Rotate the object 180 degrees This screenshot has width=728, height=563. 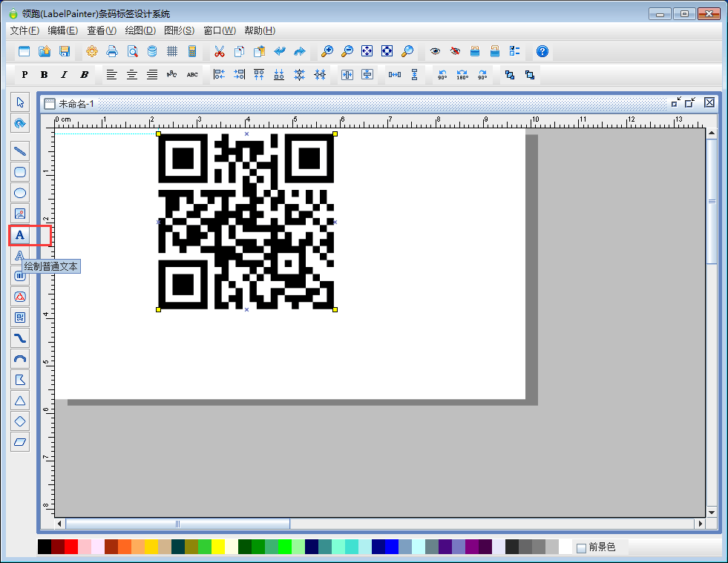pyautogui.click(x=462, y=75)
